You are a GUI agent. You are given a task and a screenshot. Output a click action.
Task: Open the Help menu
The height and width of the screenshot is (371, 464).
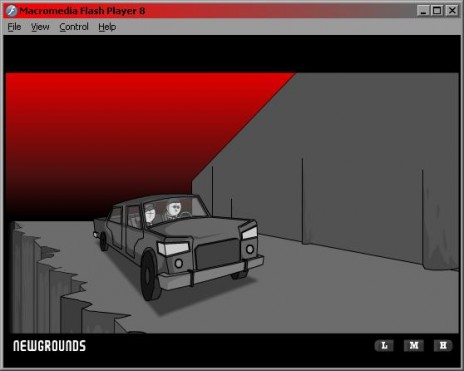pyautogui.click(x=107, y=27)
